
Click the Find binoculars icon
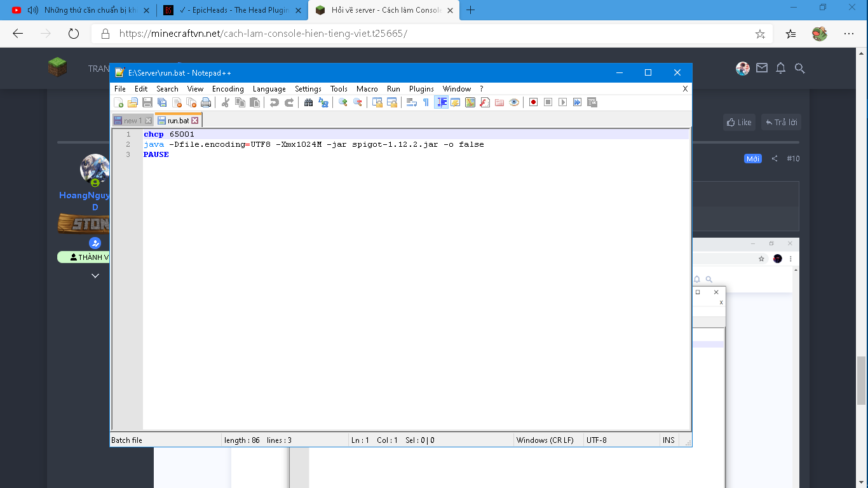pyautogui.click(x=309, y=102)
